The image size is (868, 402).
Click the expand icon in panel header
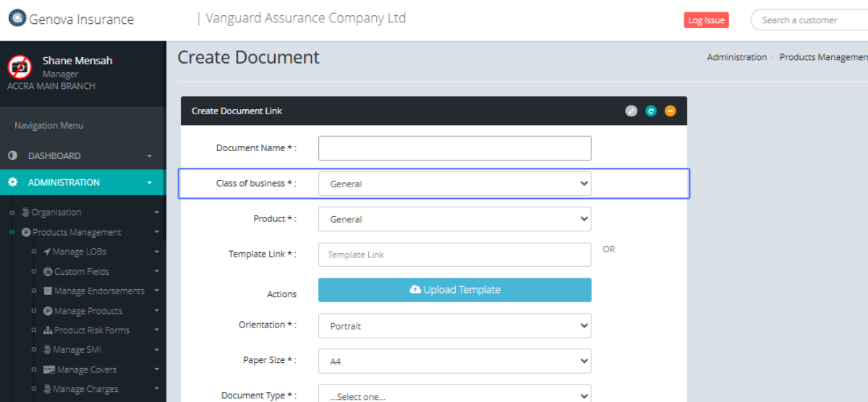coord(631,111)
